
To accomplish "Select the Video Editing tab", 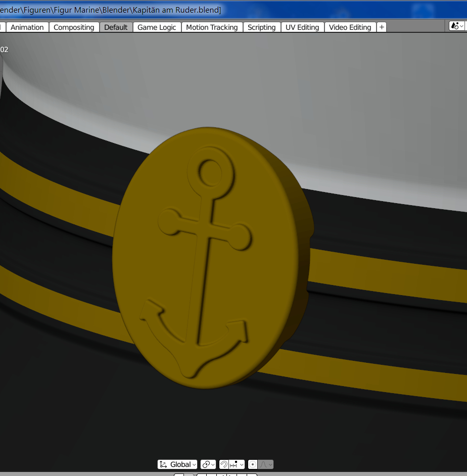I will (x=350, y=27).
